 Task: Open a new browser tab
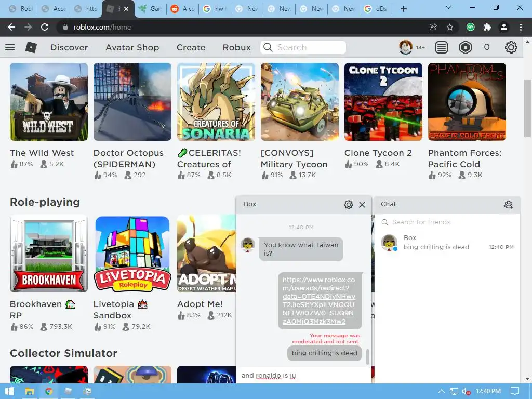click(403, 9)
